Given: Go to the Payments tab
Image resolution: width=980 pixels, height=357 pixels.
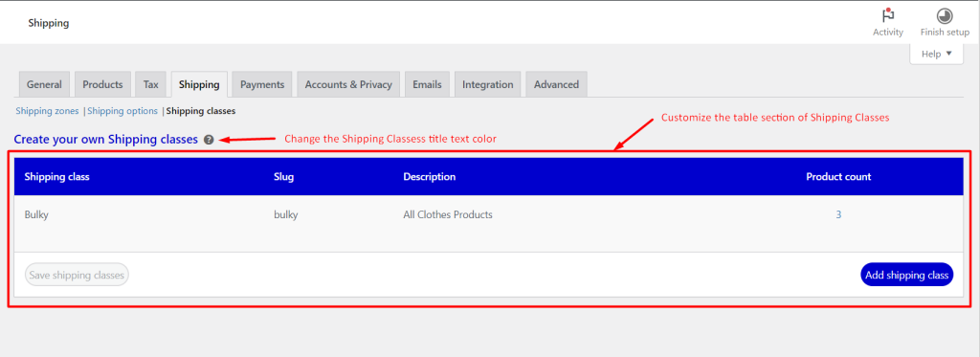Looking at the screenshot, I should (262, 84).
